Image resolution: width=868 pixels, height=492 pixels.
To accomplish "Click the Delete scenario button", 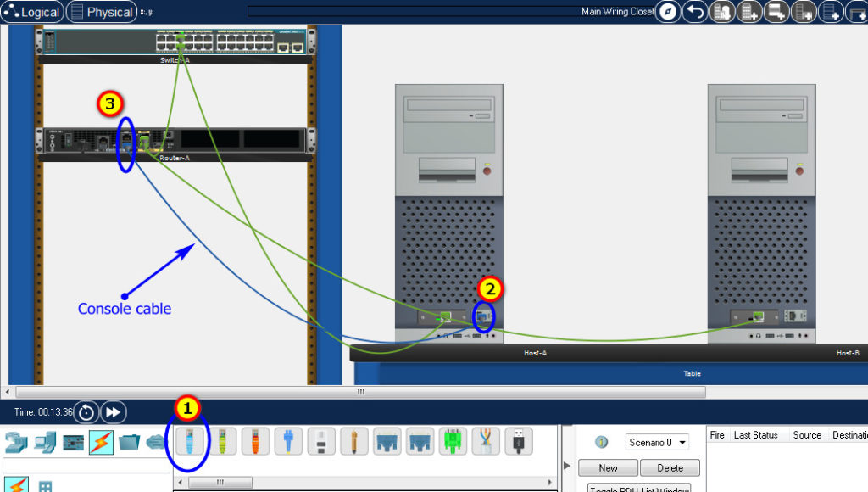I will [x=670, y=467].
